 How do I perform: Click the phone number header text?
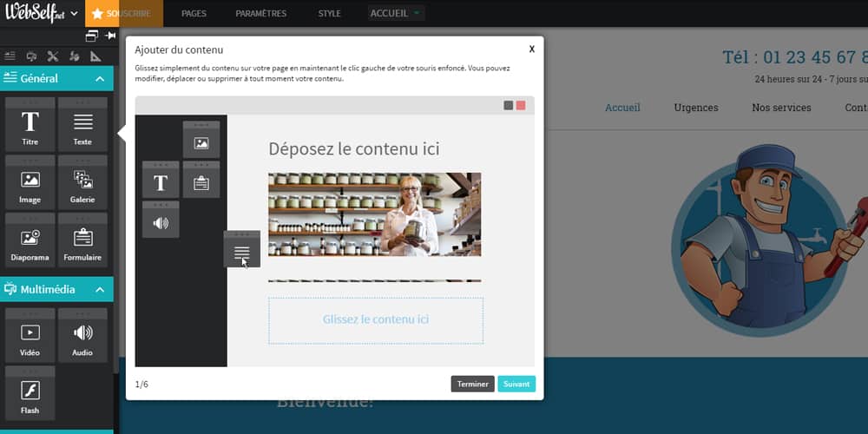795,57
